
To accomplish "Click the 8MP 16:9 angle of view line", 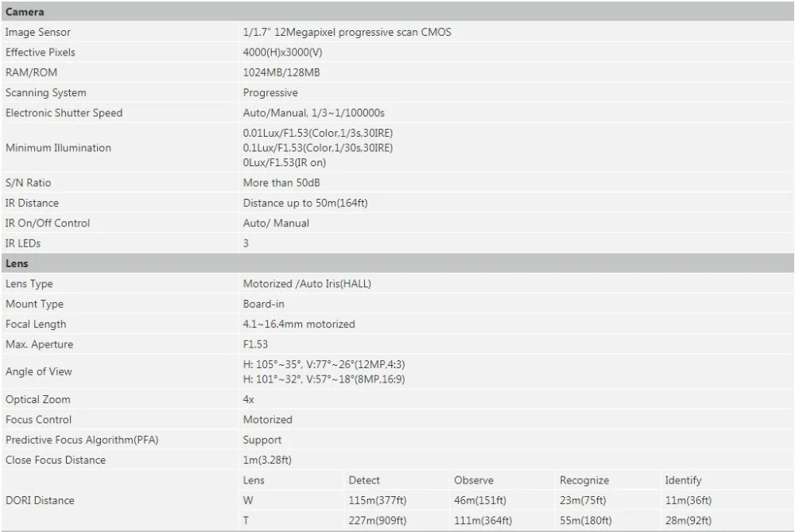I will 324,379.
